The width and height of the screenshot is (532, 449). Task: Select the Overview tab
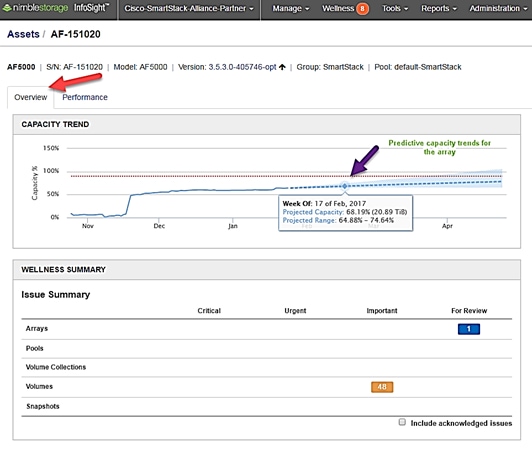pyautogui.click(x=31, y=97)
